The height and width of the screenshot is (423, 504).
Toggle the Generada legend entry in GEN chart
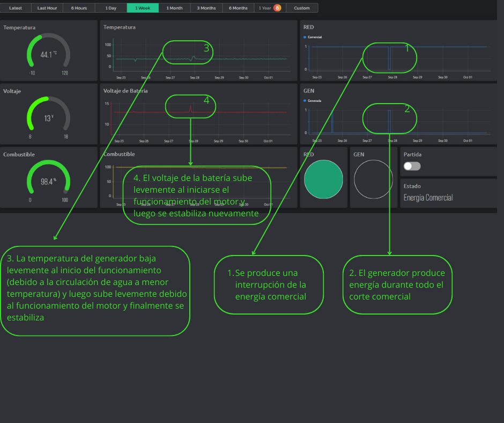(313, 101)
